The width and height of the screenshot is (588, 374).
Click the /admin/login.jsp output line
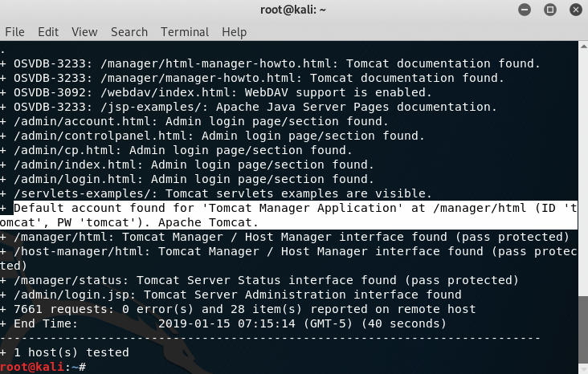231,295
